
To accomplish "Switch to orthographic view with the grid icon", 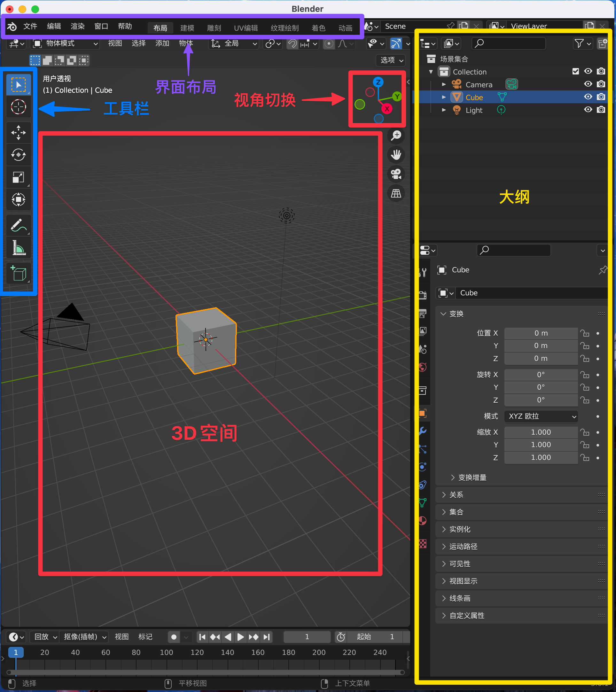I will click(x=395, y=193).
